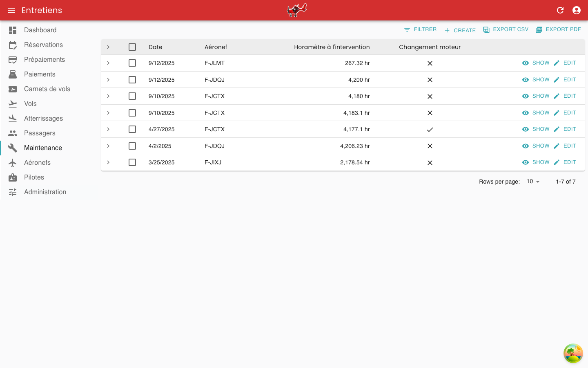Go to Réservations in the sidebar

coord(43,45)
